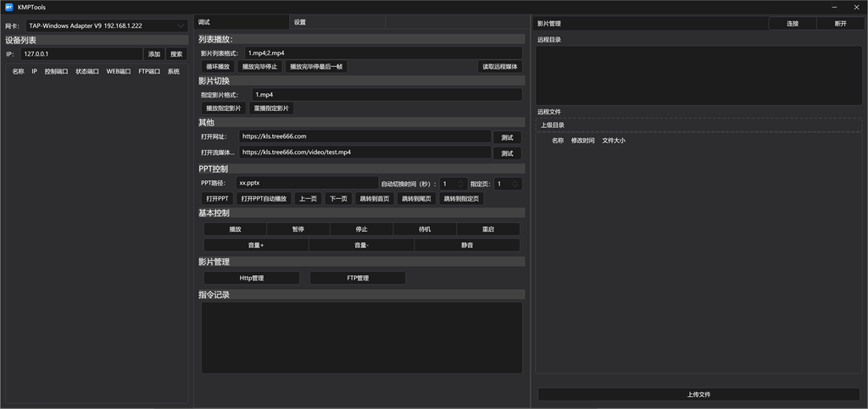Increase volume with 音量+ button
This screenshot has width=868, height=409.
point(256,245)
